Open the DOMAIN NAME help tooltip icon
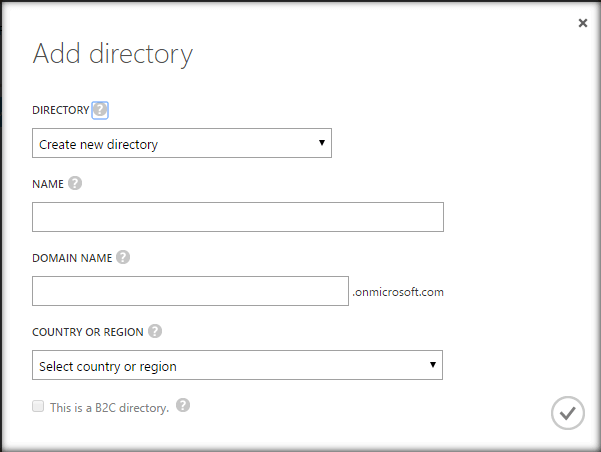Screen dimensions: 601x452 (x=123, y=257)
